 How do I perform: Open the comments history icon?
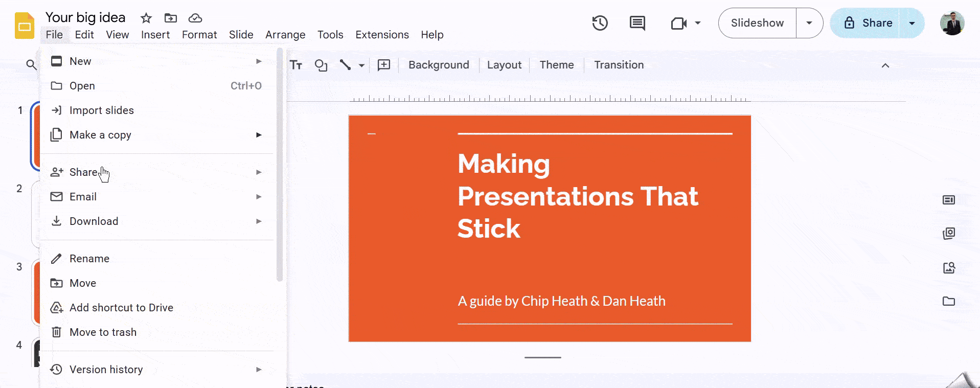[637, 23]
